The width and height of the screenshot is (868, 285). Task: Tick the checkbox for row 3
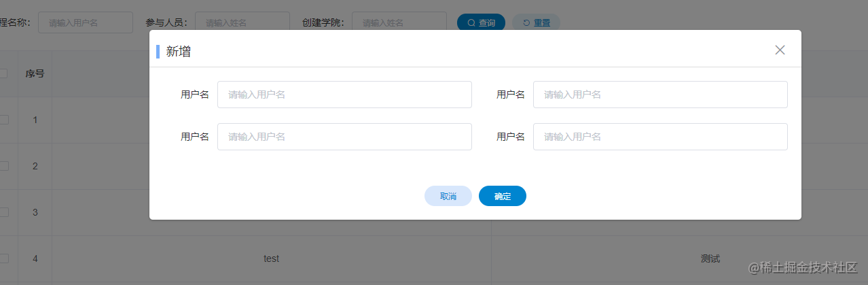(3, 212)
